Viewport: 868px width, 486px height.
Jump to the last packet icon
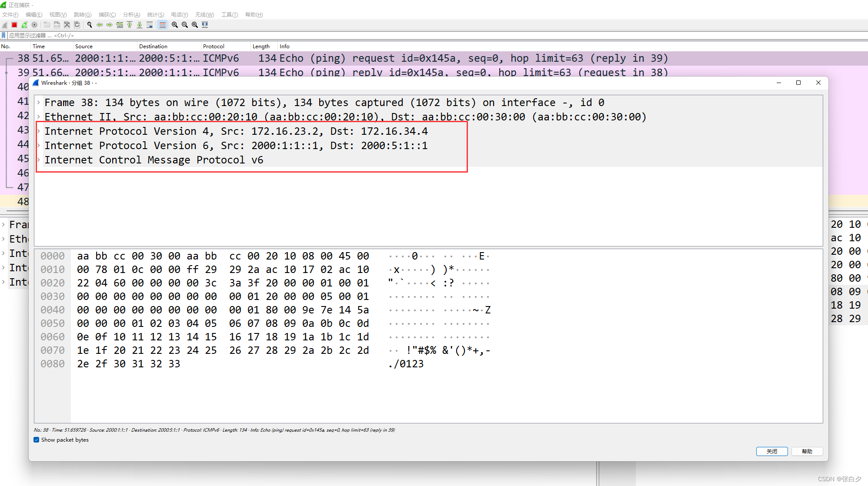140,25
